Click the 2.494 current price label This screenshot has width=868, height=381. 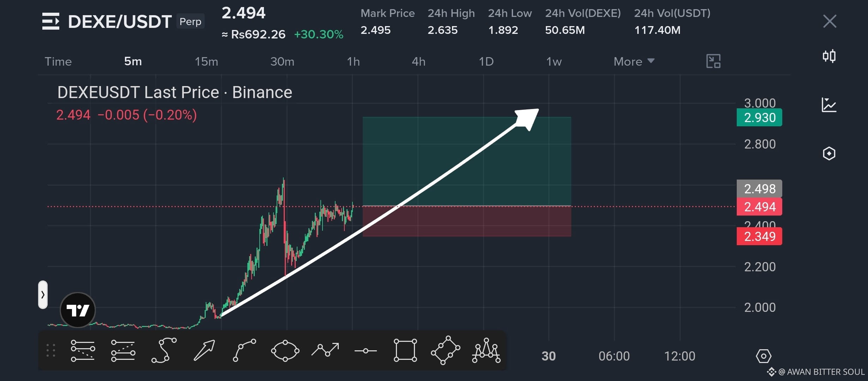point(759,207)
